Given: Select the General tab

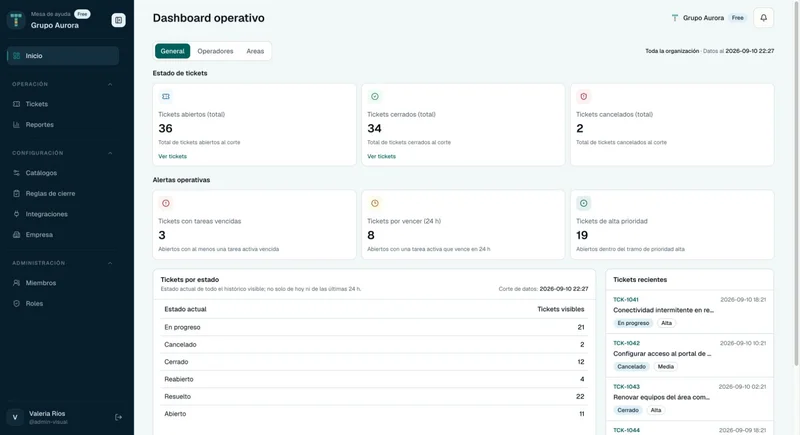Looking at the screenshot, I should pyautogui.click(x=172, y=51).
